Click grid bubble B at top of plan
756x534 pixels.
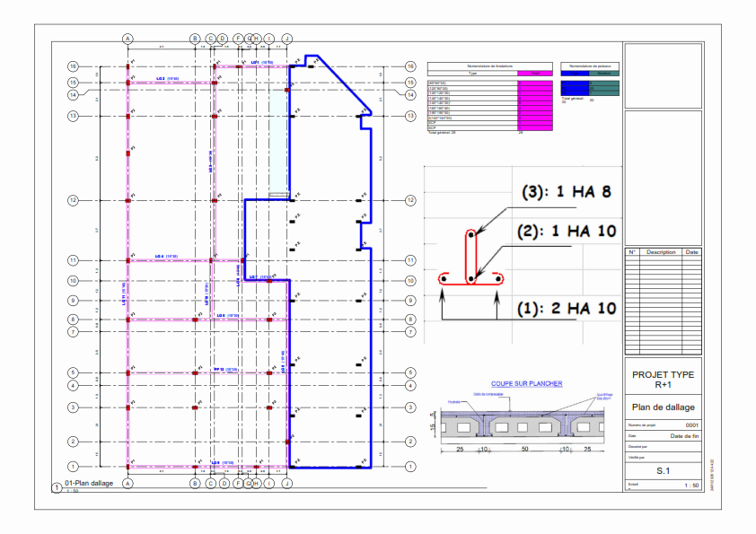point(195,39)
